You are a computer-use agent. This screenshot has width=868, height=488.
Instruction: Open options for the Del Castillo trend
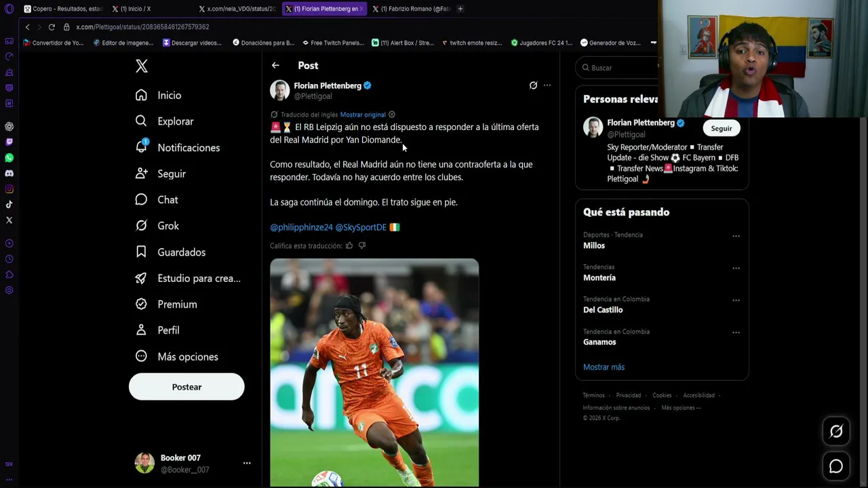(x=736, y=300)
